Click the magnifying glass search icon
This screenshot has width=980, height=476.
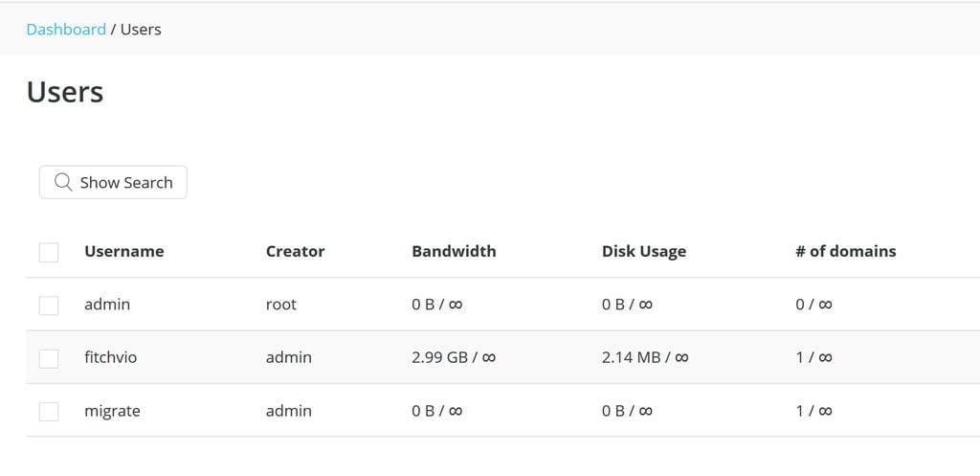[63, 182]
